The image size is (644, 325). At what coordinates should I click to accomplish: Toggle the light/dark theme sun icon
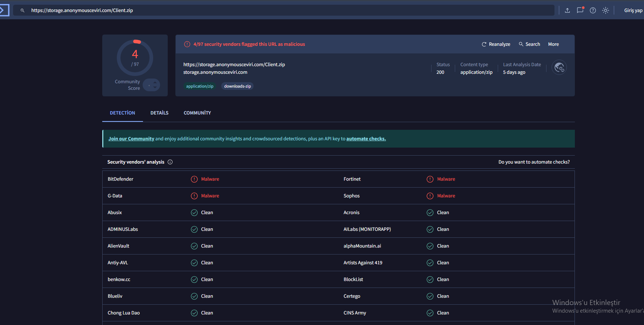coord(605,11)
